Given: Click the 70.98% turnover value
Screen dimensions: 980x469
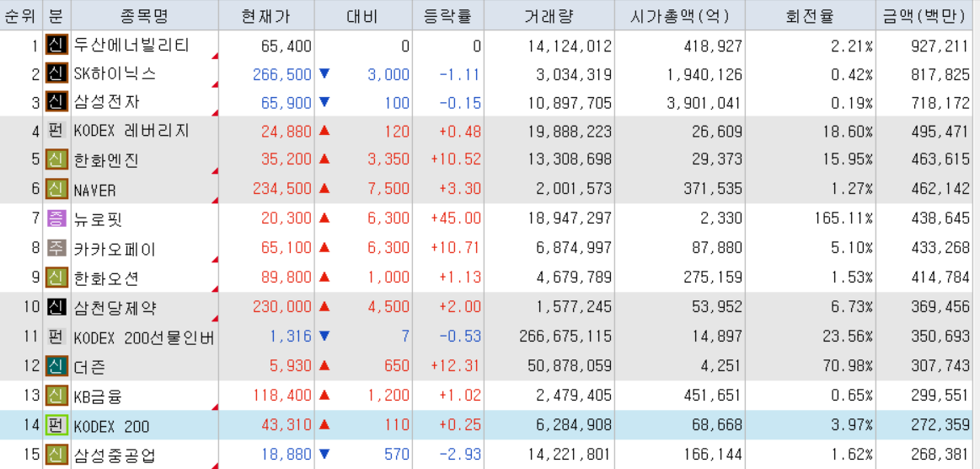Looking at the screenshot, I should [848, 366].
